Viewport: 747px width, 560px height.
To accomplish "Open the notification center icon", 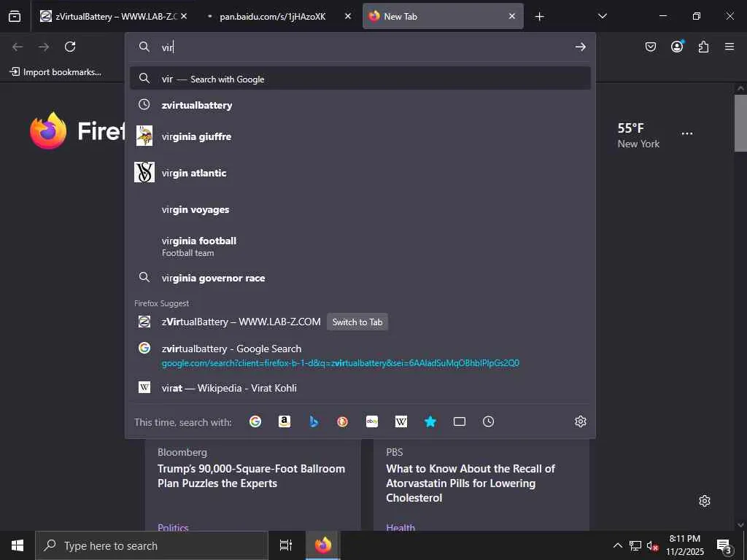I will tap(724, 545).
